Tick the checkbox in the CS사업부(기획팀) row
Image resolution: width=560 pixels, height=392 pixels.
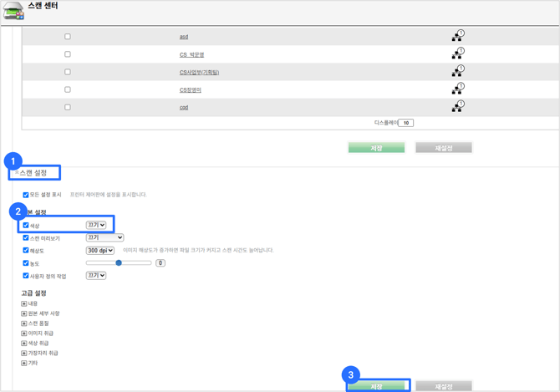click(68, 72)
